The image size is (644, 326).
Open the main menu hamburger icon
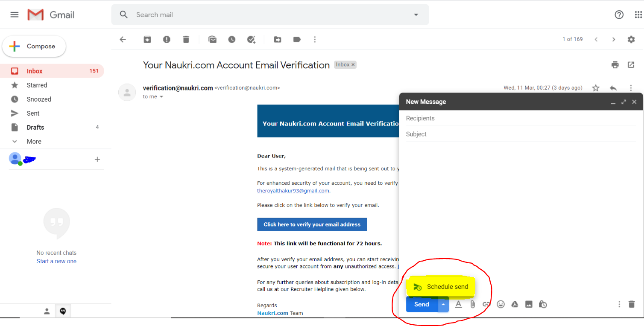click(15, 15)
